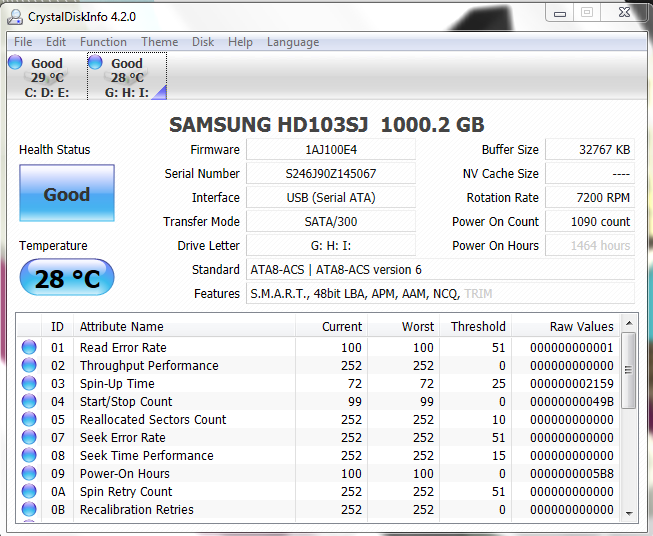The image size is (653, 536).
Task: Select the Reallocated Sectors Count attribute name
Action: click(x=153, y=419)
